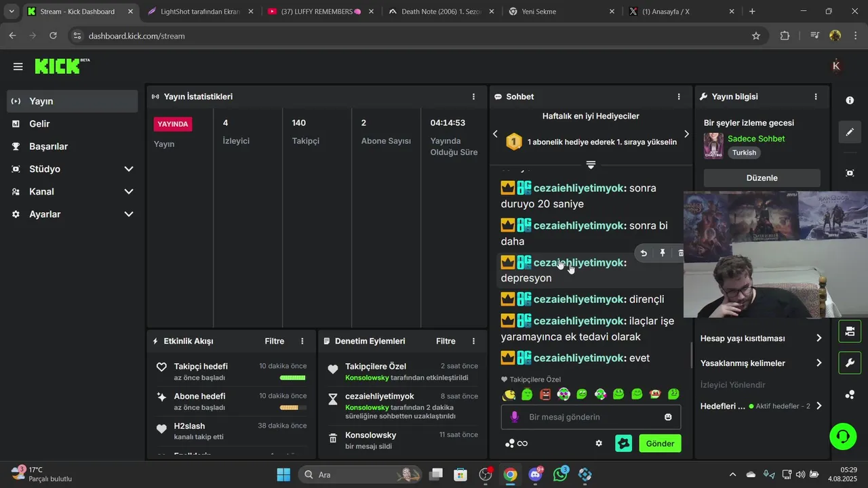
Task: Click the wrench tools icon in right rail
Action: click(x=850, y=363)
